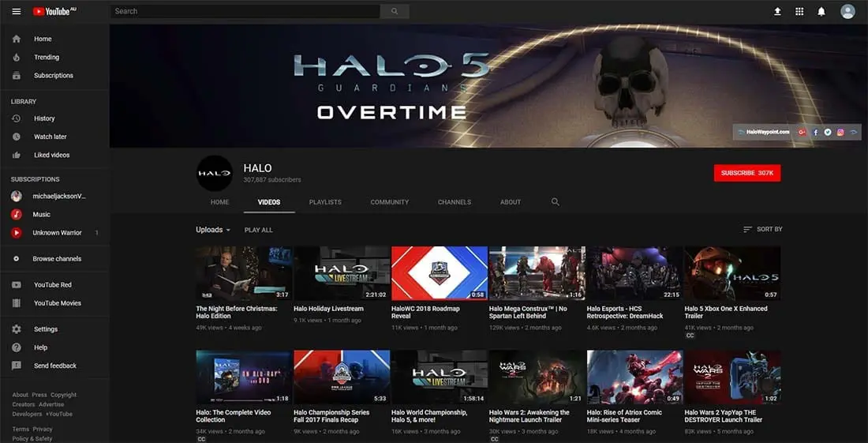Open HCS Retrospective DreamHack thumbnail
868x443 pixels.
[x=635, y=273]
